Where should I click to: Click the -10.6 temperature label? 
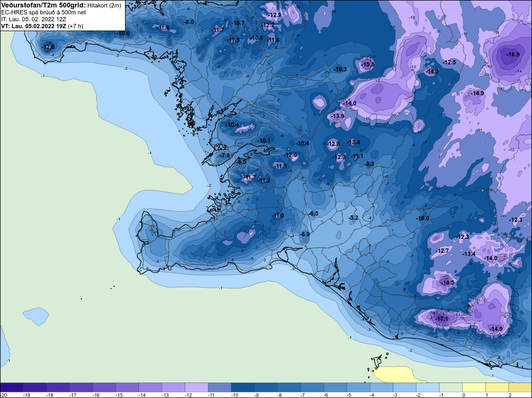256,38
